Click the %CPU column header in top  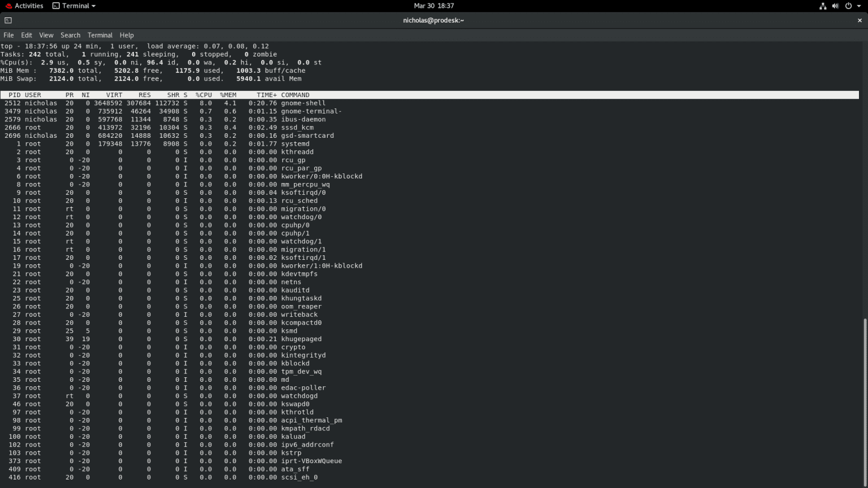203,94
